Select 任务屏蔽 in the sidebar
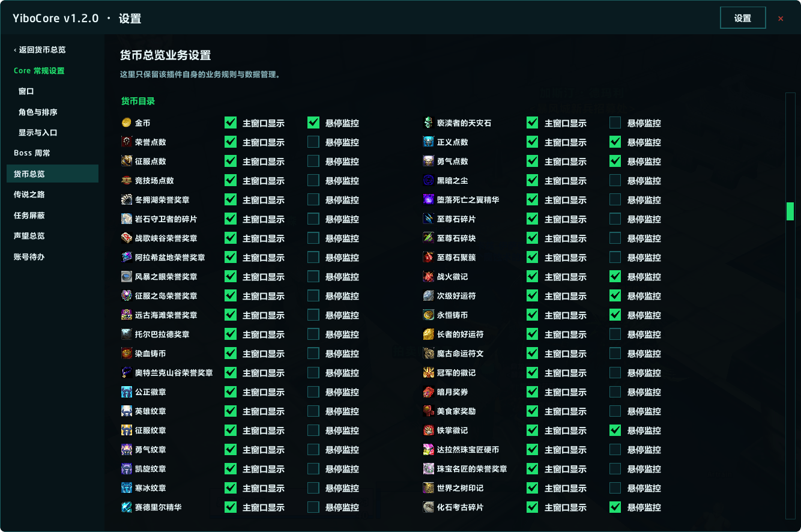Image resolution: width=801 pixels, height=532 pixels. [x=52, y=215]
